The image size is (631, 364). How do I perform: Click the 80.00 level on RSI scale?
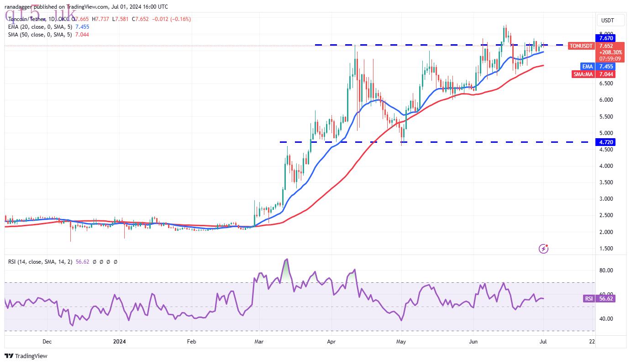click(x=605, y=270)
